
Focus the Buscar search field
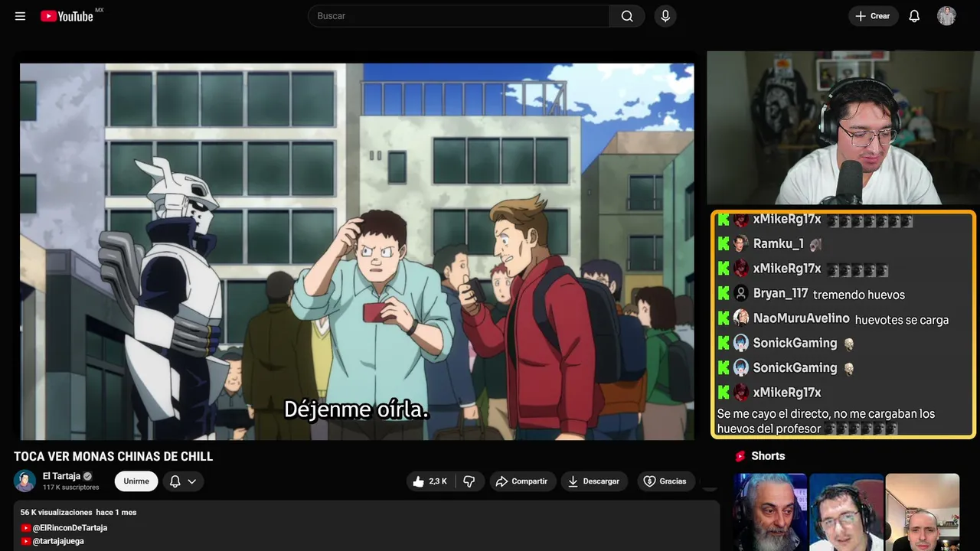point(459,16)
